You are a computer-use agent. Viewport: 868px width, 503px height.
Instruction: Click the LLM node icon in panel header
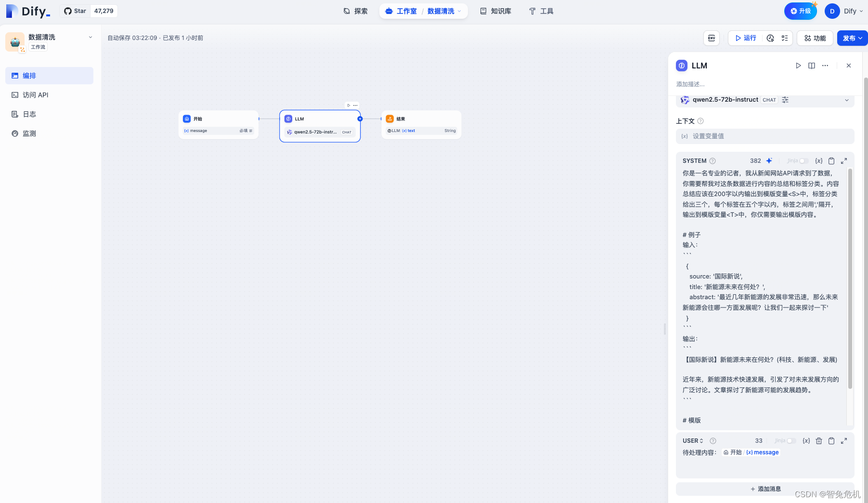(x=682, y=66)
